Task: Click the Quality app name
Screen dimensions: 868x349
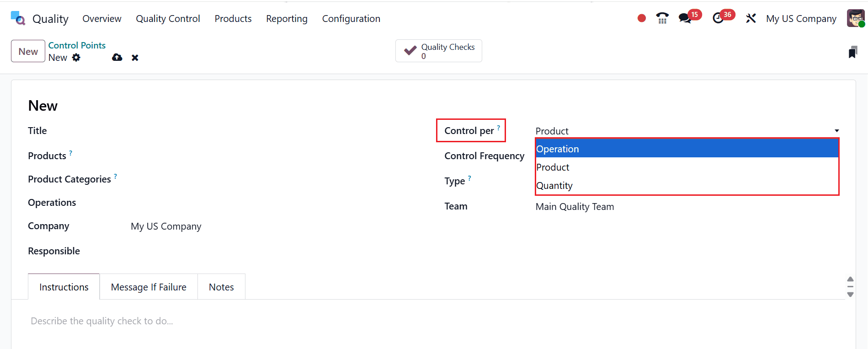Action: [50, 19]
